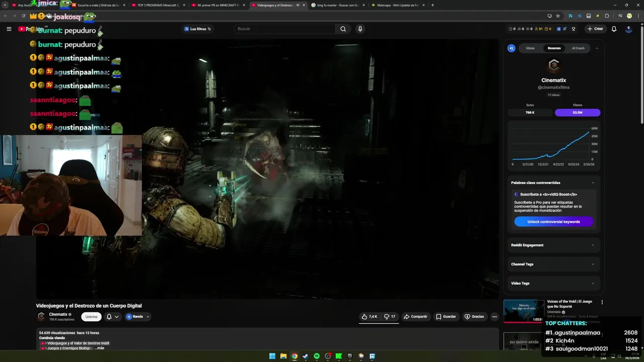644x362 pixels.
Task: Switch to the AI Coach tab
Action: [578, 48]
